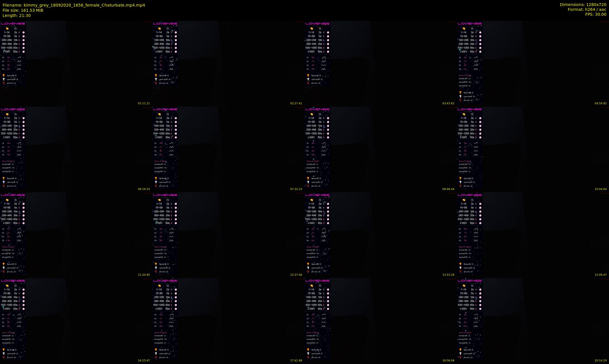Click the clock icon in the 02:27.41 frame
The width and height of the screenshot is (609, 364).
tap(168, 29)
